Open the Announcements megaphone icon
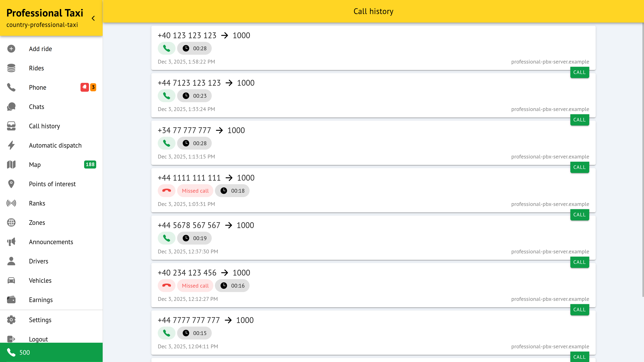The image size is (644, 362). (x=11, y=242)
